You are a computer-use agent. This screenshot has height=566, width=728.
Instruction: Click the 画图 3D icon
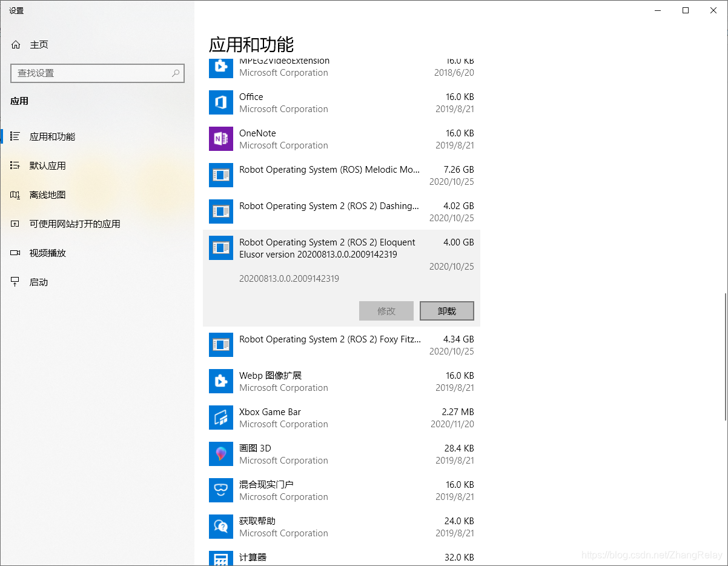pyautogui.click(x=221, y=454)
